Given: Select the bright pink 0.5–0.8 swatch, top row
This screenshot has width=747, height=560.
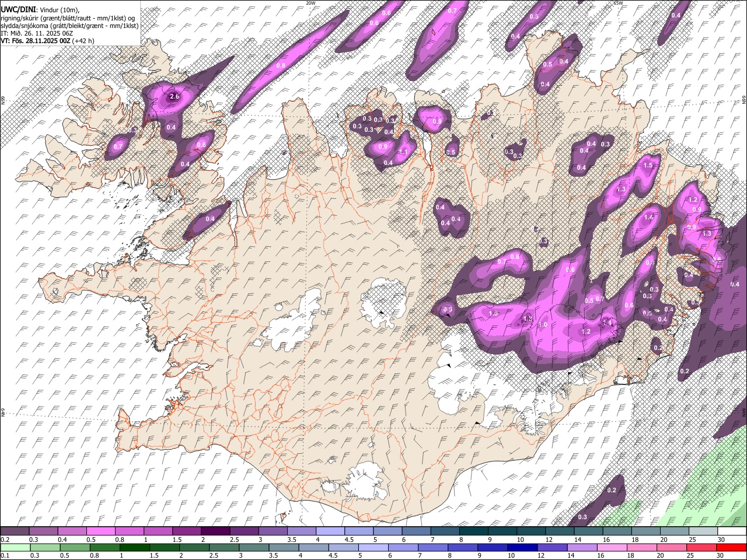Looking at the screenshot, I should coord(101,531).
